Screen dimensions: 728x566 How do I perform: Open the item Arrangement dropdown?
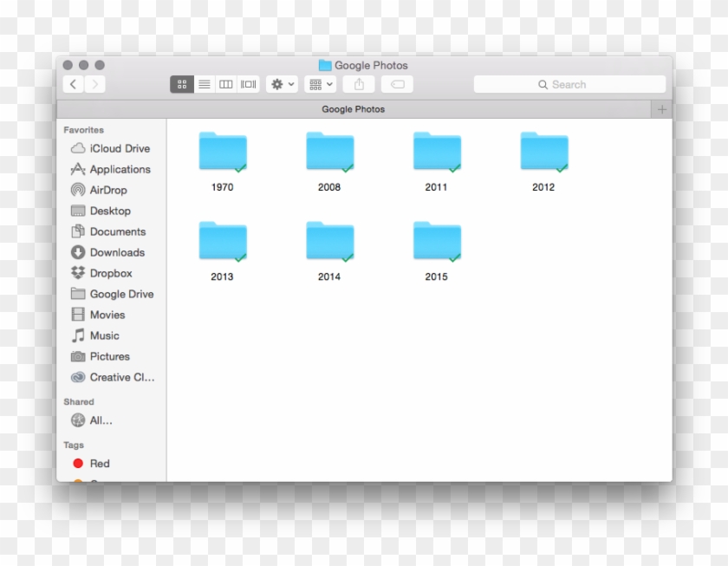[x=320, y=84]
